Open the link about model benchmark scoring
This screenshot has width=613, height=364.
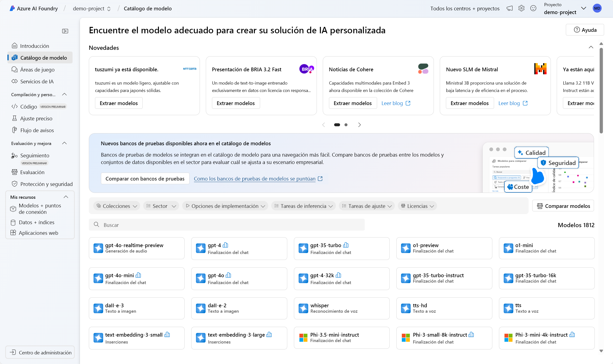pyautogui.click(x=254, y=179)
